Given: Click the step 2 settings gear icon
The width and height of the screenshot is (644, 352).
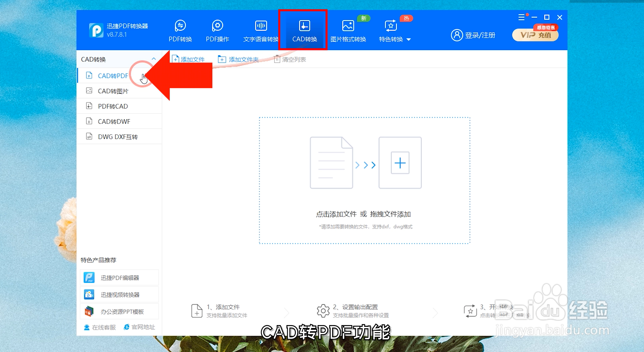Looking at the screenshot, I should 323,311.
